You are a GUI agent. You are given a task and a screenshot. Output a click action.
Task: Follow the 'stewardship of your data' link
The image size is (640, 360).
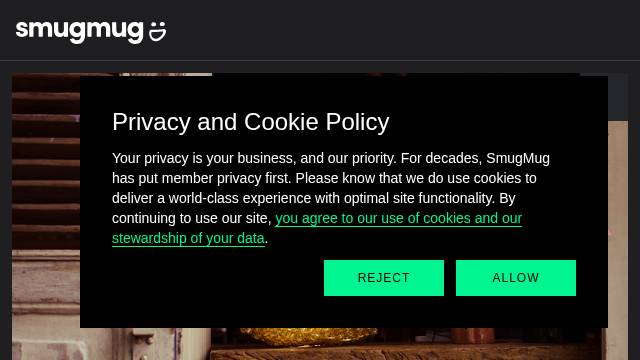tap(188, 238)
